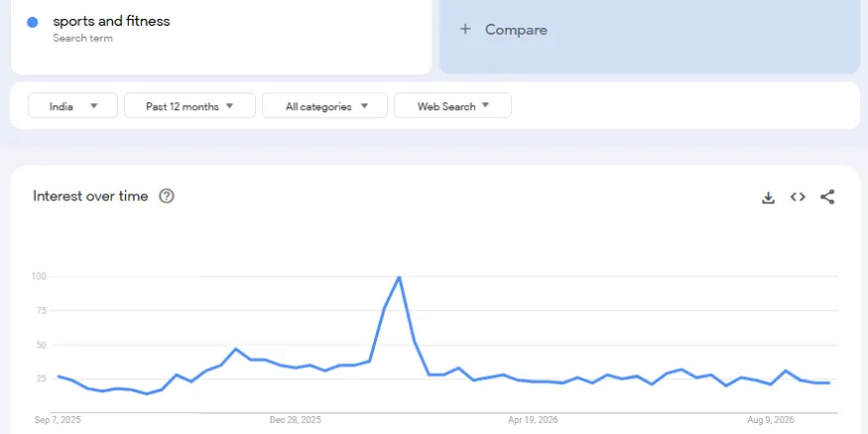Select the Dec 28, 2025 axis label

(x=295, y=420)
